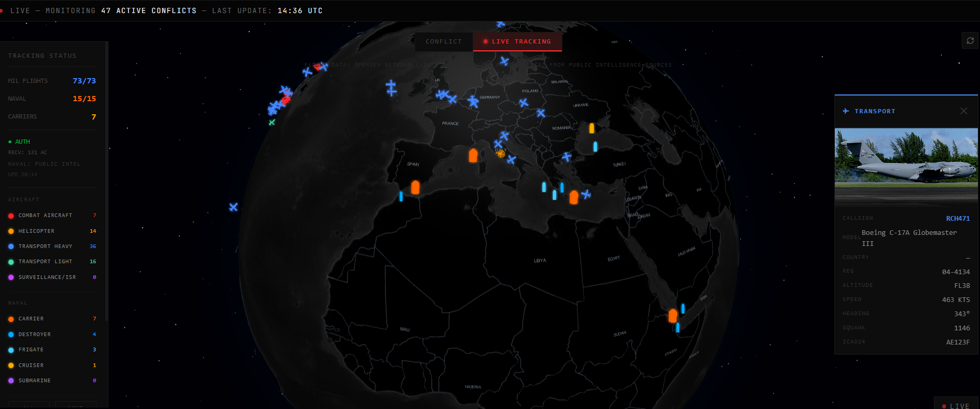The image size is (980, 409).
Task: Toggle the Carrier naval legend filter
Action: tap(52, 318)
